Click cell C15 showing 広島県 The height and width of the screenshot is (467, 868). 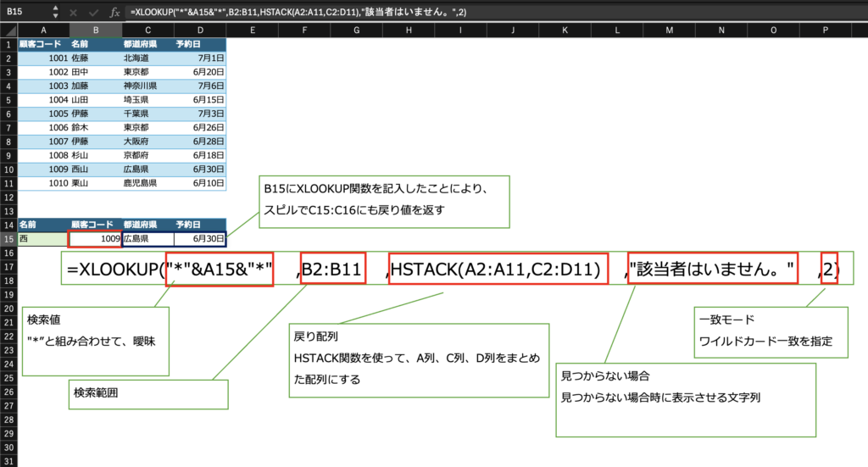[147, 240]
